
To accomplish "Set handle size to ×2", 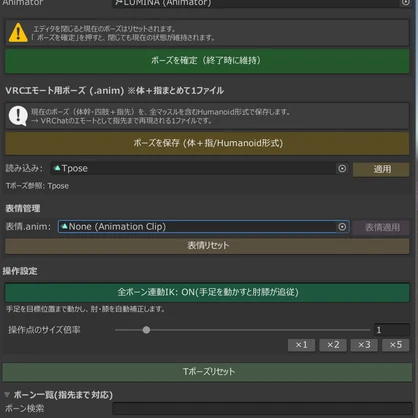I will (x=333, y=345).
